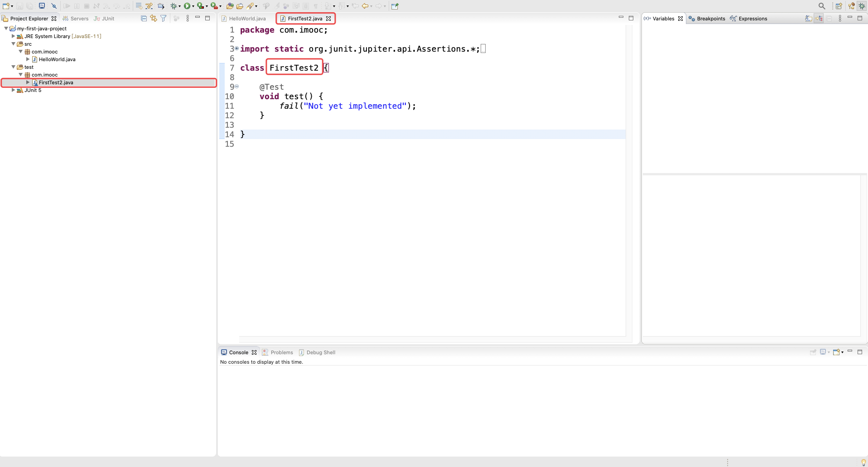Expand the JUnit 5 library node
Viewport: 868px width, 467px height.
click(x=13, y=90)
